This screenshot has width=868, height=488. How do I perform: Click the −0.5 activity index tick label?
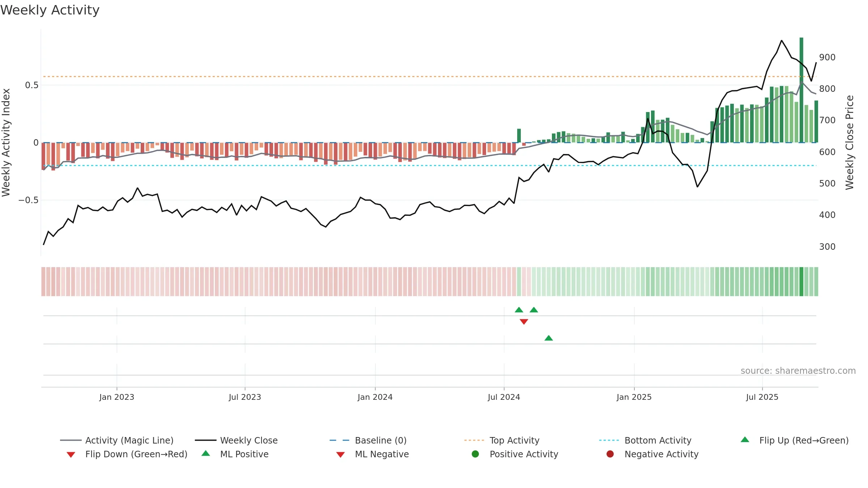point(29,200)
